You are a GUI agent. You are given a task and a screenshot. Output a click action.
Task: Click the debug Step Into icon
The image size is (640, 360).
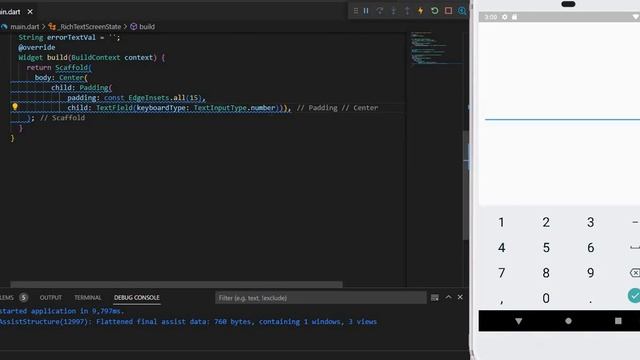393,11
